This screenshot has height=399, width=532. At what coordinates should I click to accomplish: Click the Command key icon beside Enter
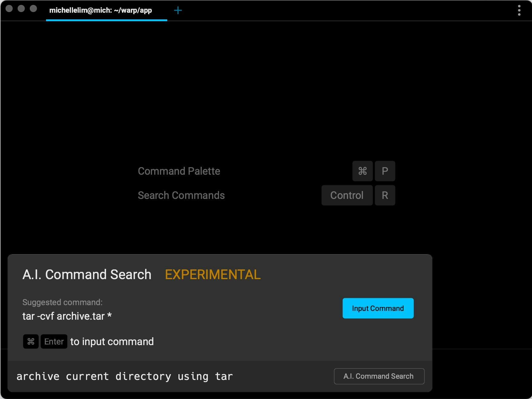pos(31,341)
